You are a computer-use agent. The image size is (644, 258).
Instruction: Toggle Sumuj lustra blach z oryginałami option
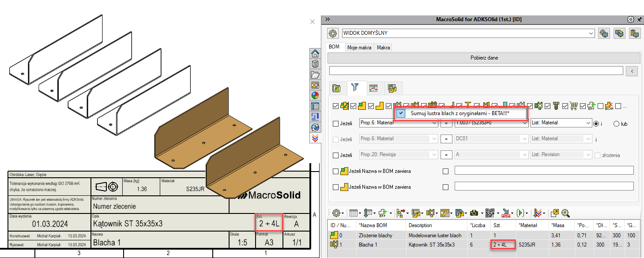click(x=460, y=113)
